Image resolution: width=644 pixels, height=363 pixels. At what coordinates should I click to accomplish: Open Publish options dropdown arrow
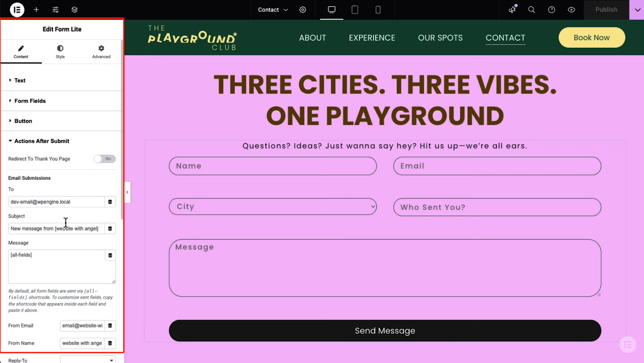637,10
